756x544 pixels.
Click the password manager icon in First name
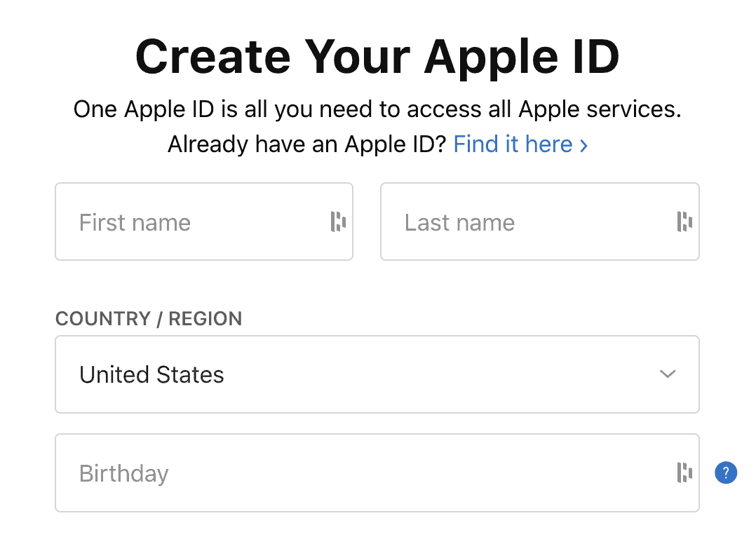point(338,222)
